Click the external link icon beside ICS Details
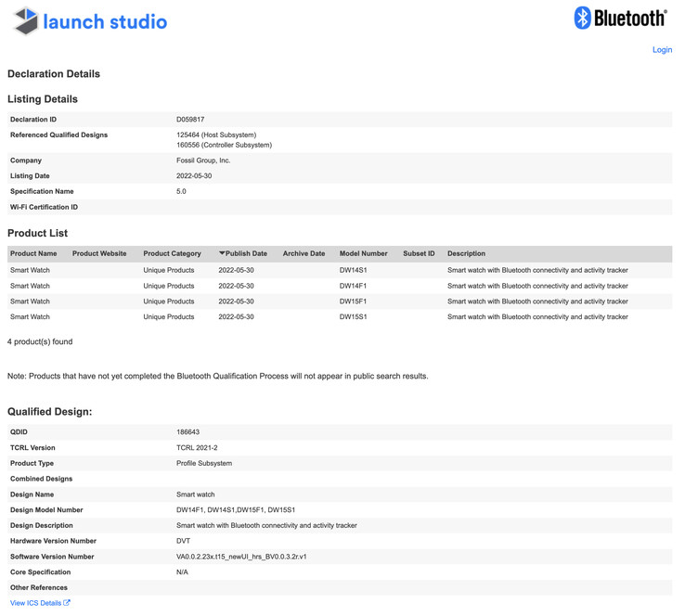The width and height of the screenshot is (685, 616). coord(67,603)
